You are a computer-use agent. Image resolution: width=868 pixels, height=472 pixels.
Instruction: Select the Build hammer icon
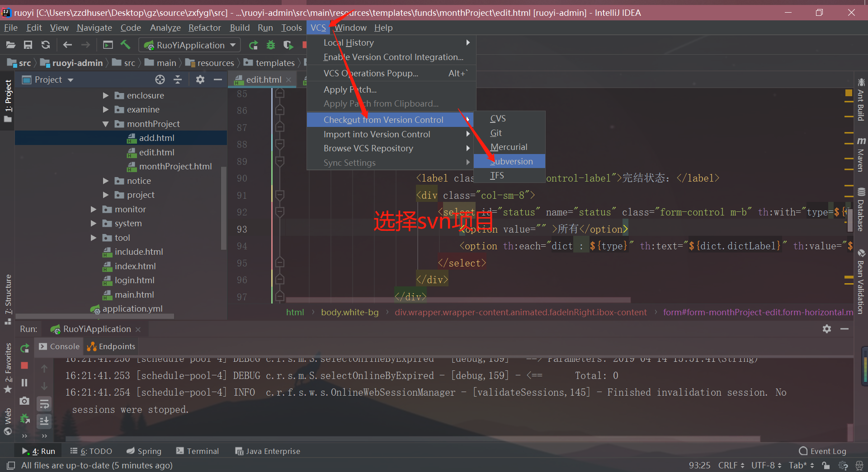pos(126,45)
